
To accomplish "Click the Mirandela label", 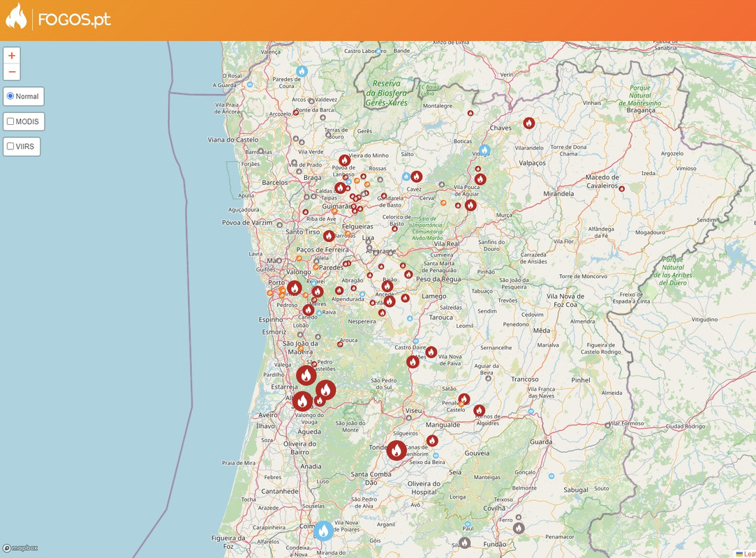I will [558, 194].
